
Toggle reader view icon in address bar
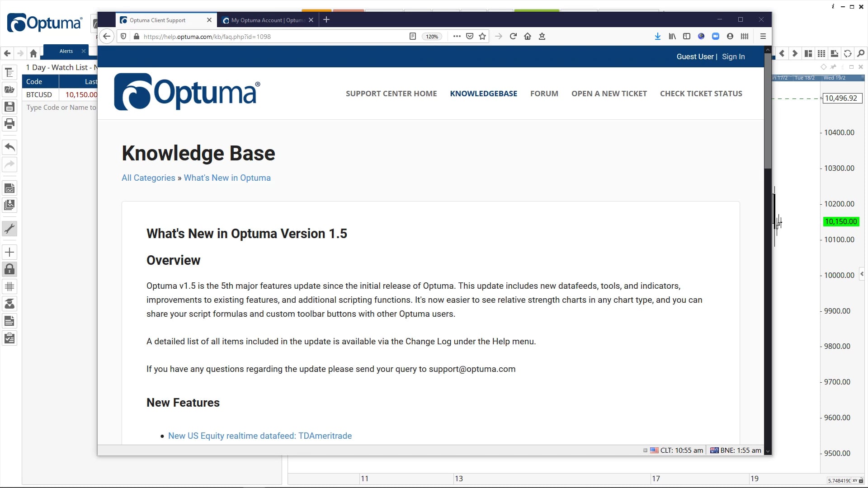[x=412, y=36]
